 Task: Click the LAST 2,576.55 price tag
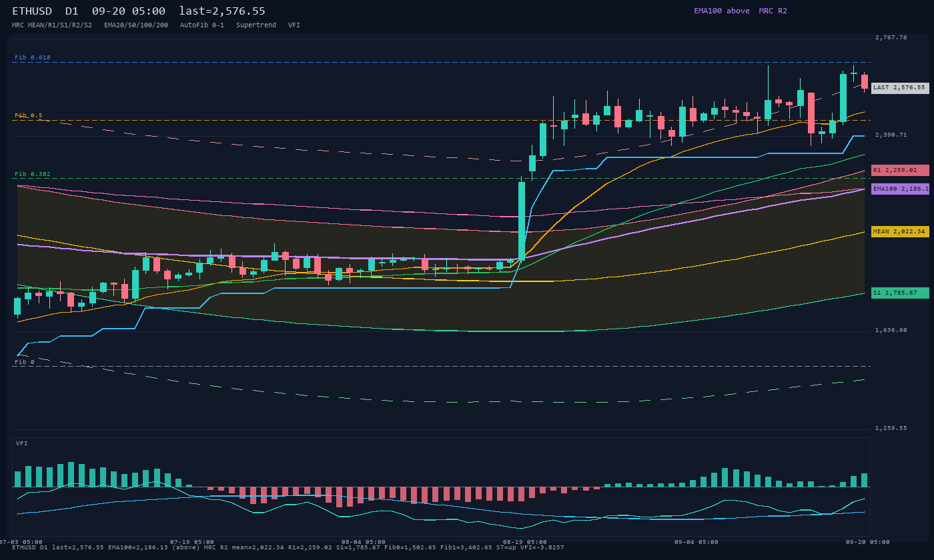[x=900, y=88]
